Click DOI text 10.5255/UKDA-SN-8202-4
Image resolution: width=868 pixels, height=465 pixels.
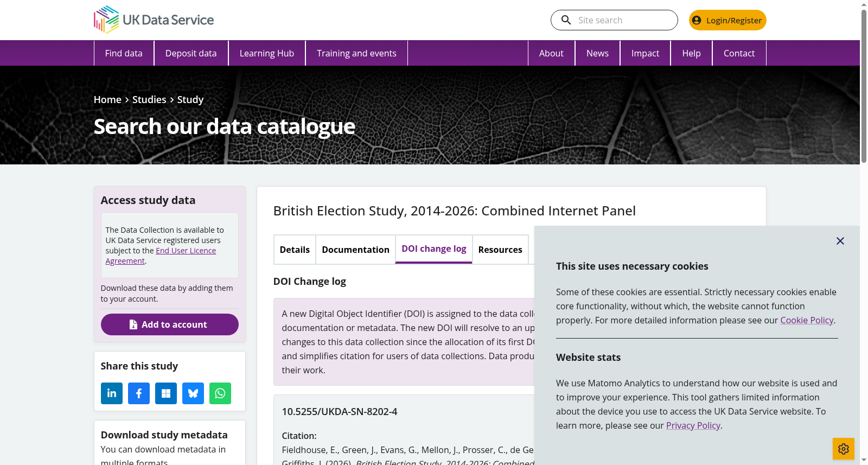340,411
